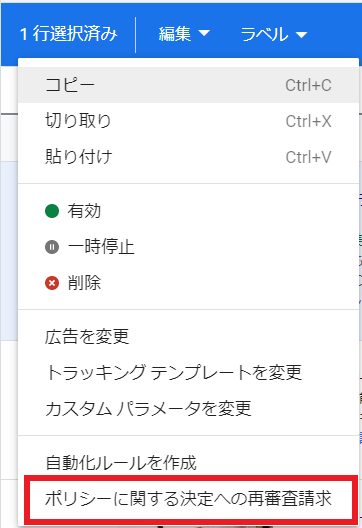Open the ラベル dropdown arrow
The image size is (362, 528).
(301, 34)
